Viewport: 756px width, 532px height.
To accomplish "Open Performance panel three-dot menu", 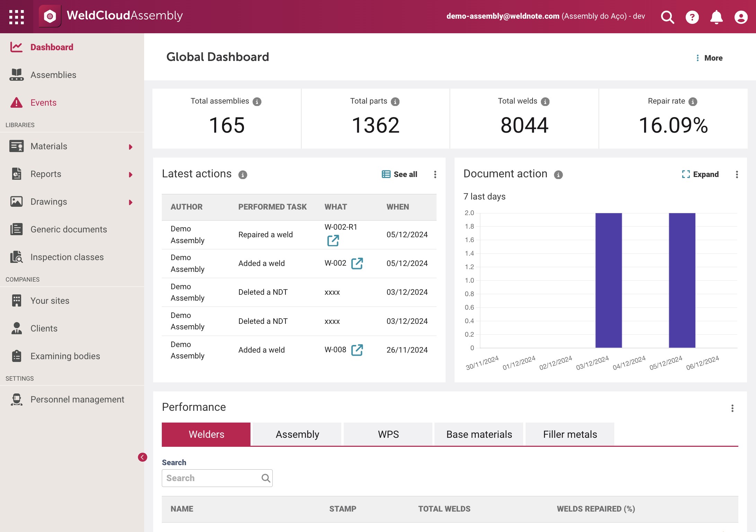I will click(x=732, y=408).
